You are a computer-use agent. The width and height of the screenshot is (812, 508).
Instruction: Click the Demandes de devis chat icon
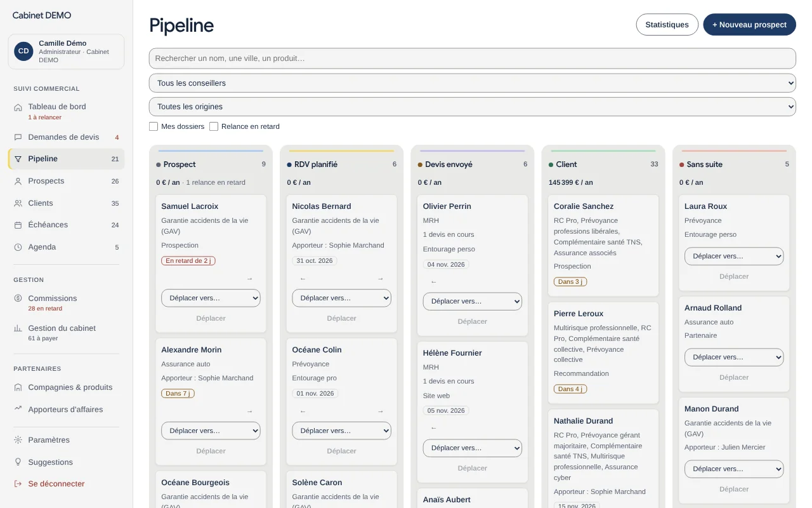pyautogui.click(x=18, y=137)
